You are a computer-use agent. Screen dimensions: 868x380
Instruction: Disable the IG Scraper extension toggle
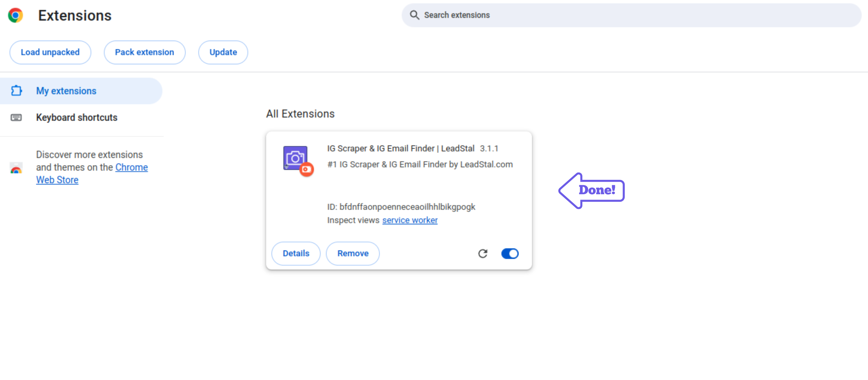(510, 253)
